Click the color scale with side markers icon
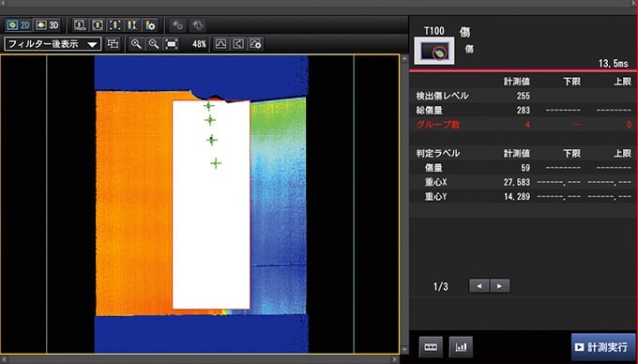Viewport: 638px width, 364px height. [132, 25]
